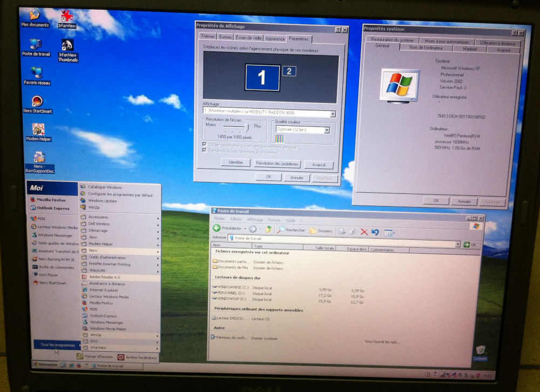Open the Outils menu in Poste de travail
Screen dimensions: 540x392
pyautogui.click(x=291, y=220)
